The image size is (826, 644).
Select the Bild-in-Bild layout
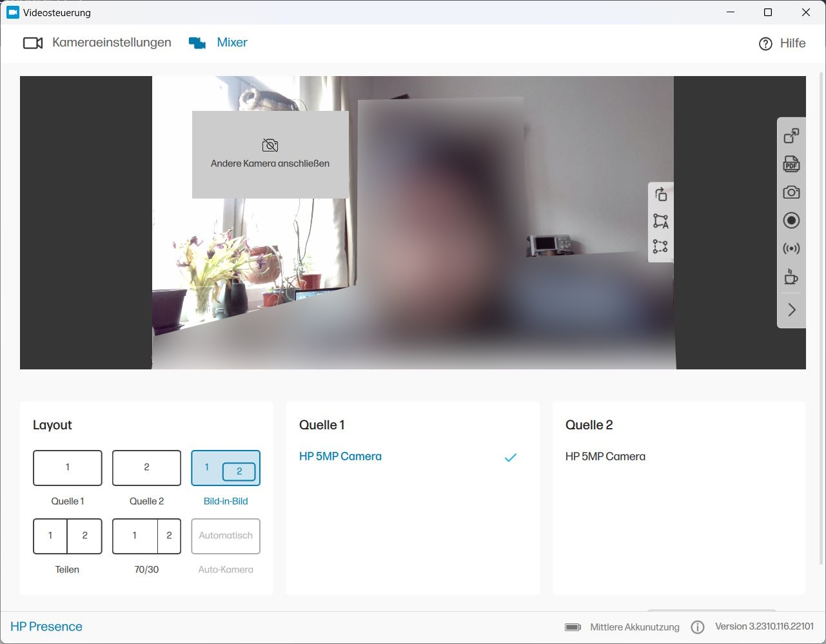[226, 468]
